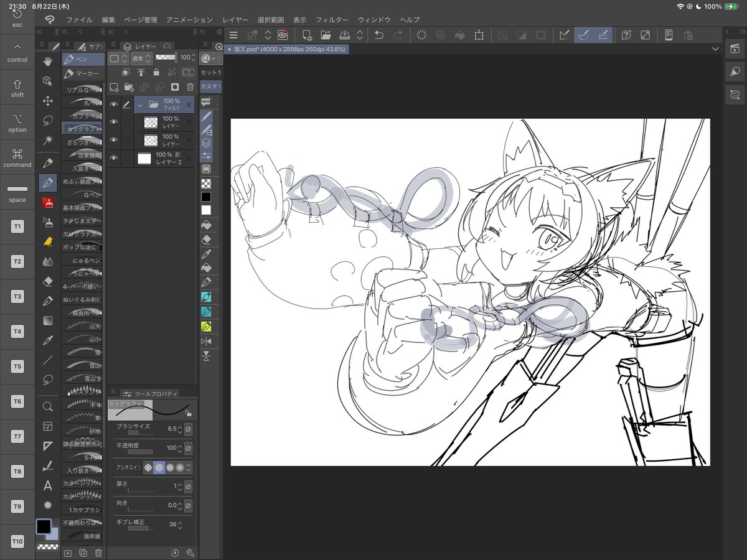The image size is (747, 560).
Task: Open the ウィンドウ menu
Action: click(x=374, y=20)
